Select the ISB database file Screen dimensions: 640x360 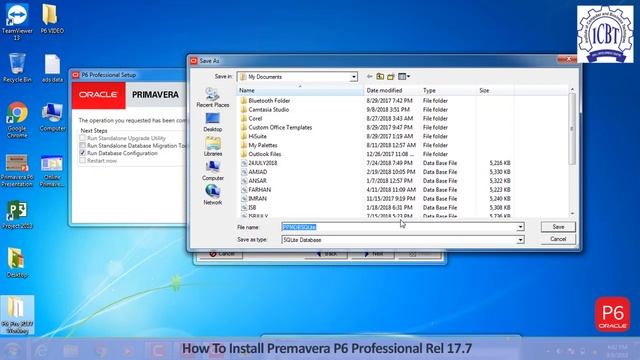[252, 208]
